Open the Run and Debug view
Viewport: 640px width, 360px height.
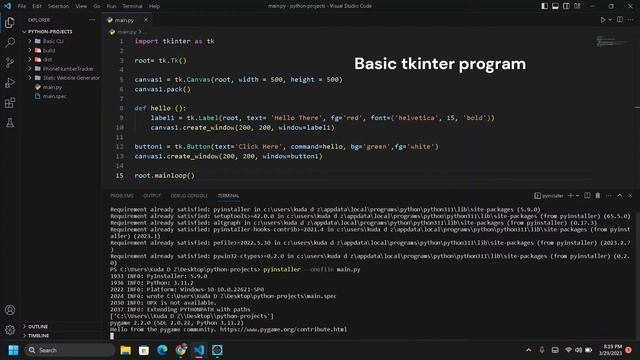point(10,82)
